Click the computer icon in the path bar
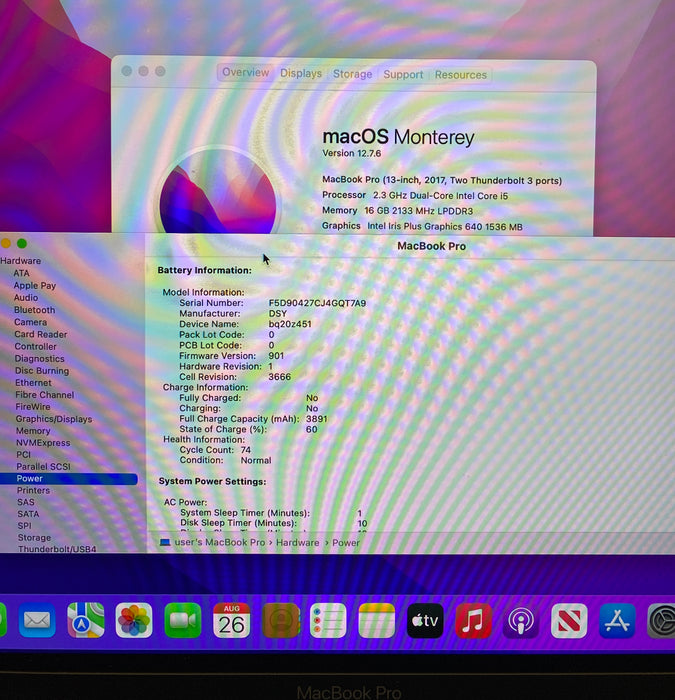Screen dimensions: 675x700 point(165,542)
